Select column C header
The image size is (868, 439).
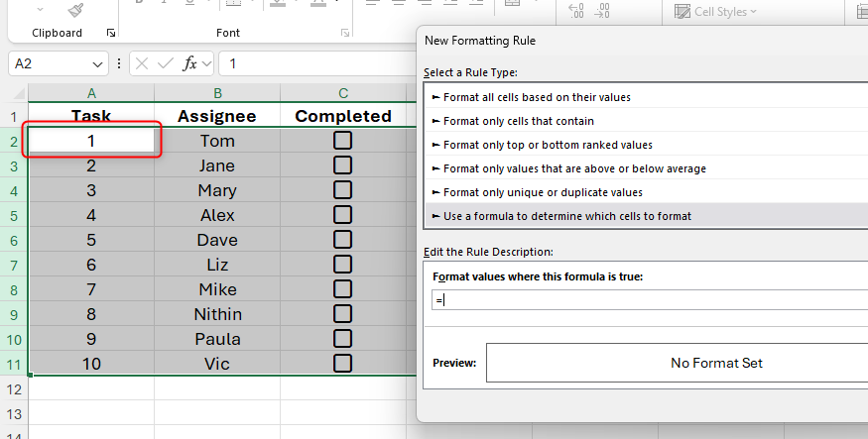click(343, 93)
